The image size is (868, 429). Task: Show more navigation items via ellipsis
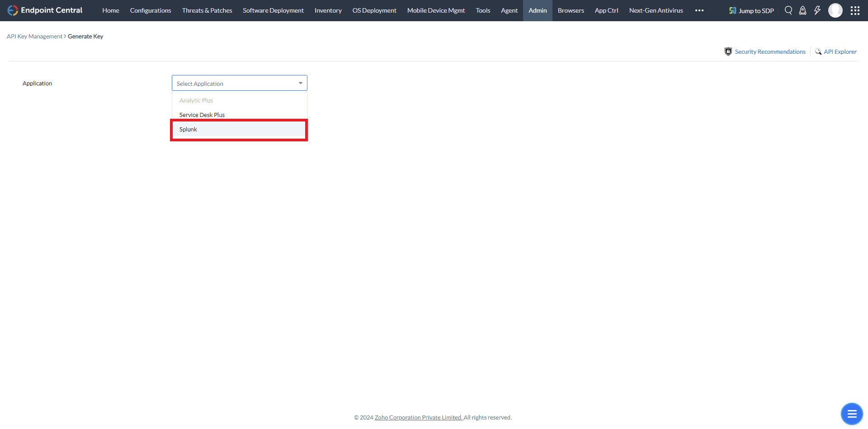click(699, 10)
